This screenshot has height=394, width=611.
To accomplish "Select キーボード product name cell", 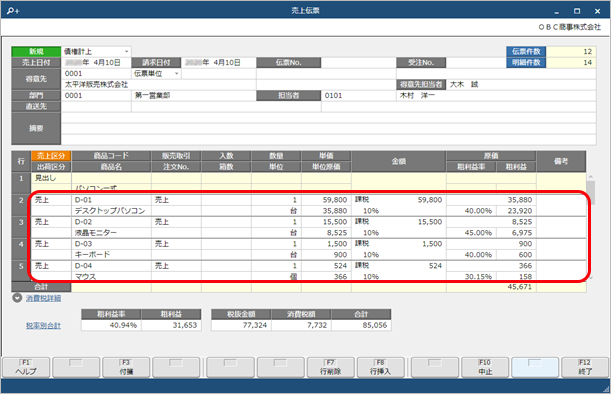I will point(111,254).
